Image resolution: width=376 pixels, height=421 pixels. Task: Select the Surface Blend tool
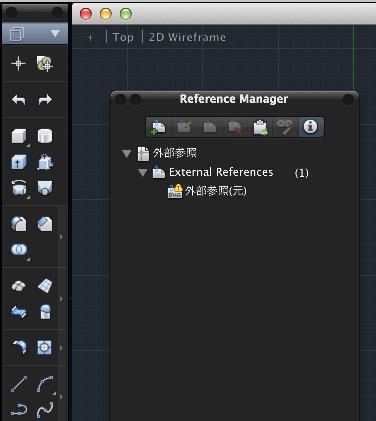click(19, 312)
